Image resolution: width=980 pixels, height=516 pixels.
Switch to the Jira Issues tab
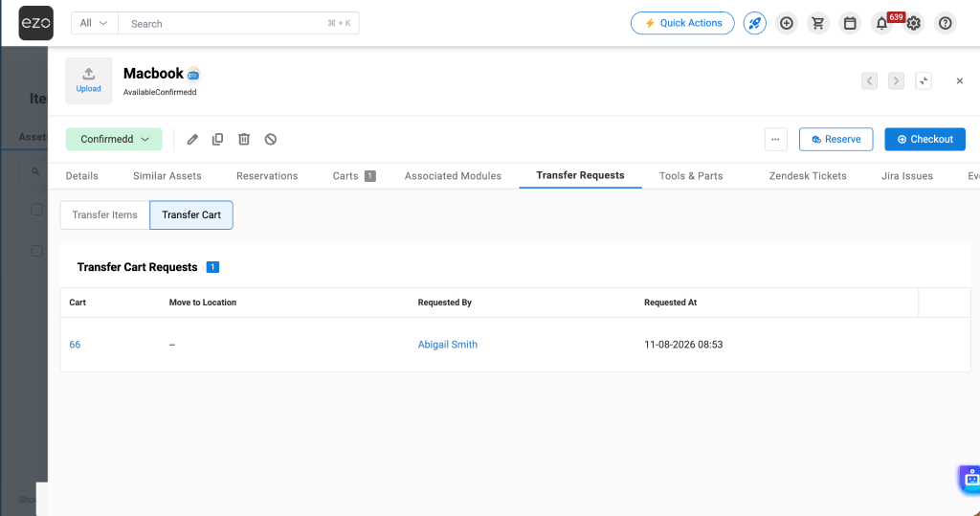pyautogui.click(x=907, y=176)
